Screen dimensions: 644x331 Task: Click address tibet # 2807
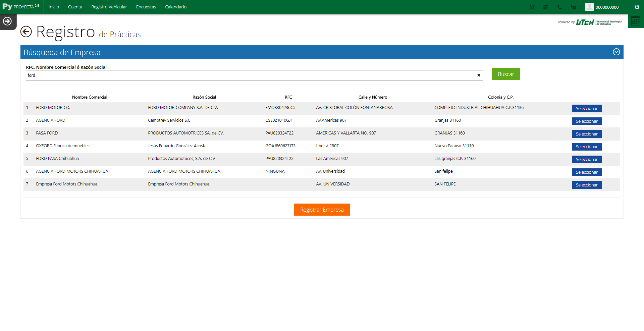tap(327, 146)
